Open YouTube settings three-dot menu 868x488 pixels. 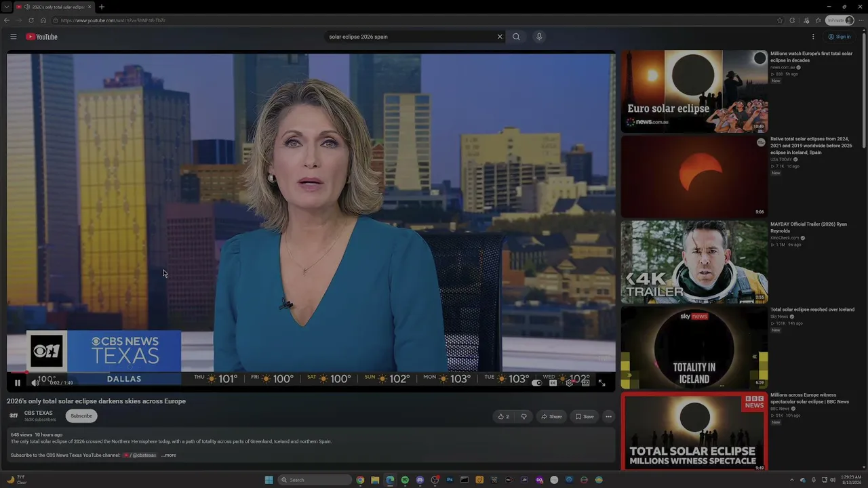(813, 37)
